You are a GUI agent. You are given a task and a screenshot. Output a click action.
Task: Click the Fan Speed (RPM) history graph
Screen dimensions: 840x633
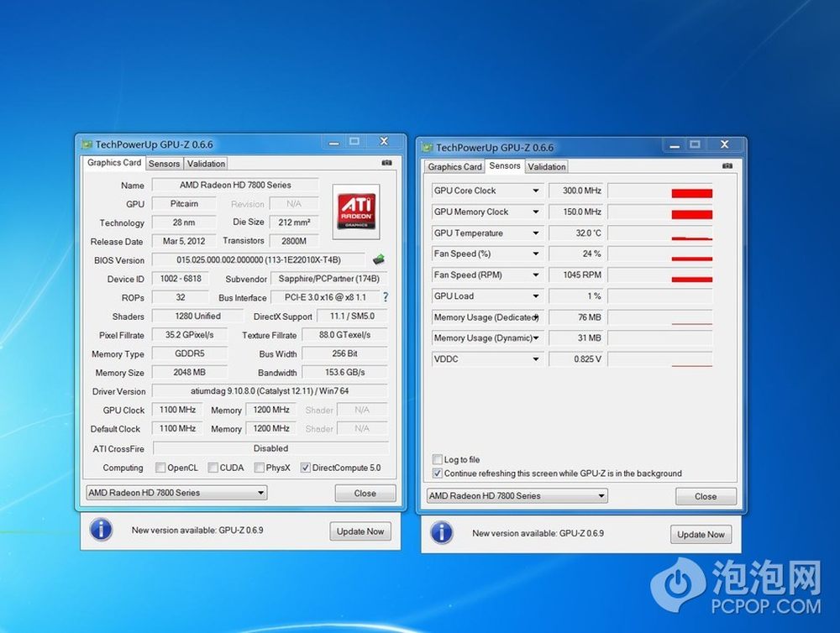(x=660, y=275)
